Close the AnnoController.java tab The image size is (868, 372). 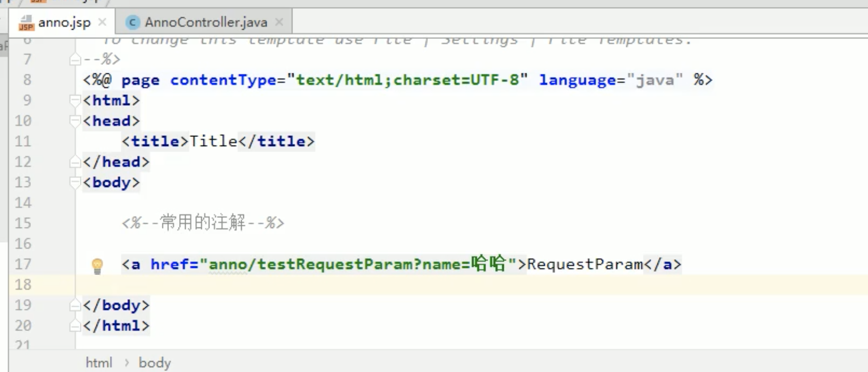tap(279, 22)
